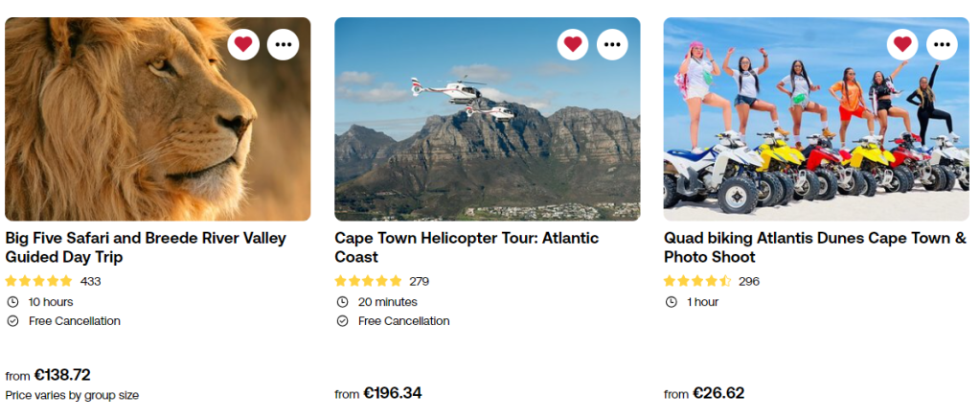The height and width of the screenshot is (419, 980).
Task: Click the Free Cancellation checkmark on Helicopter card
Action: [342, 321]
